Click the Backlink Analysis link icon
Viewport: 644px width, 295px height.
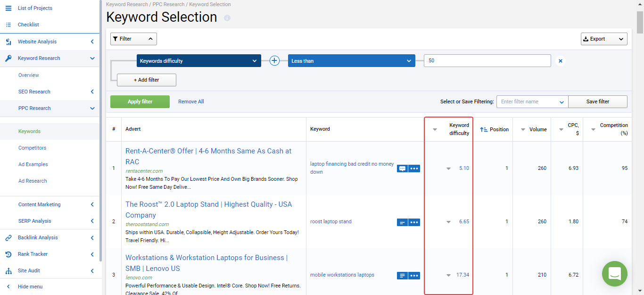[8, 237]
